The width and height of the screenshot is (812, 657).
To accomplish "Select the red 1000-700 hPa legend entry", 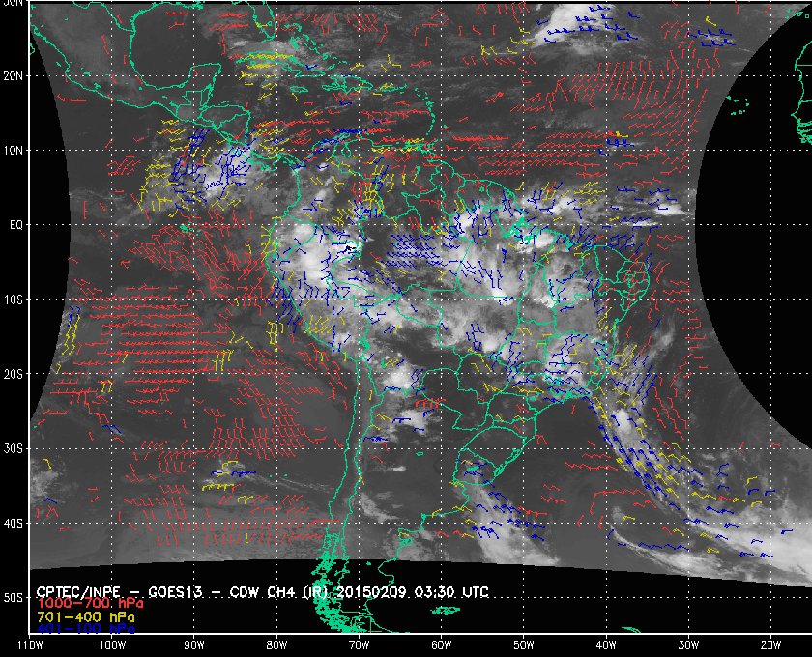I will coord(90,604).
